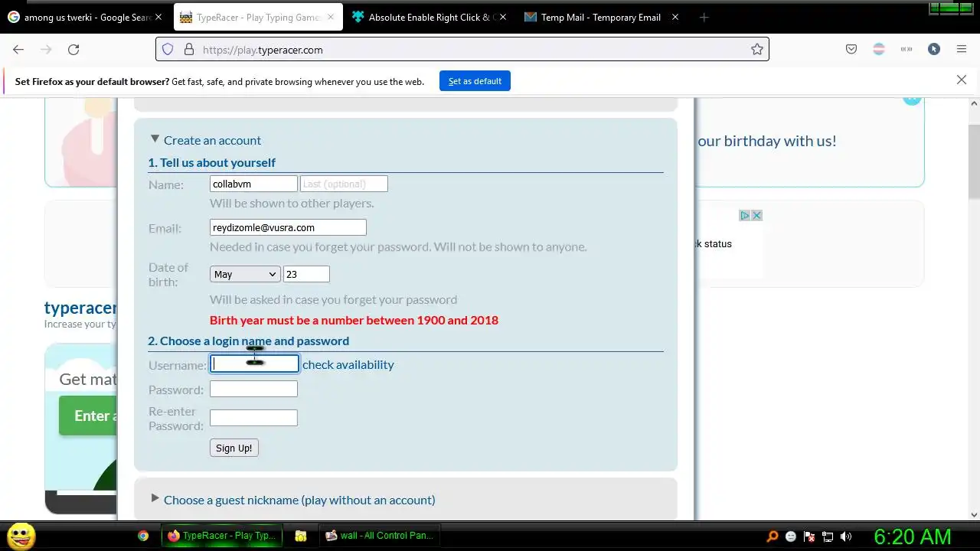This screenshot has height=551, width=980.
Task: Close the Temp Mail tab
Action: (x=675, y=17)
